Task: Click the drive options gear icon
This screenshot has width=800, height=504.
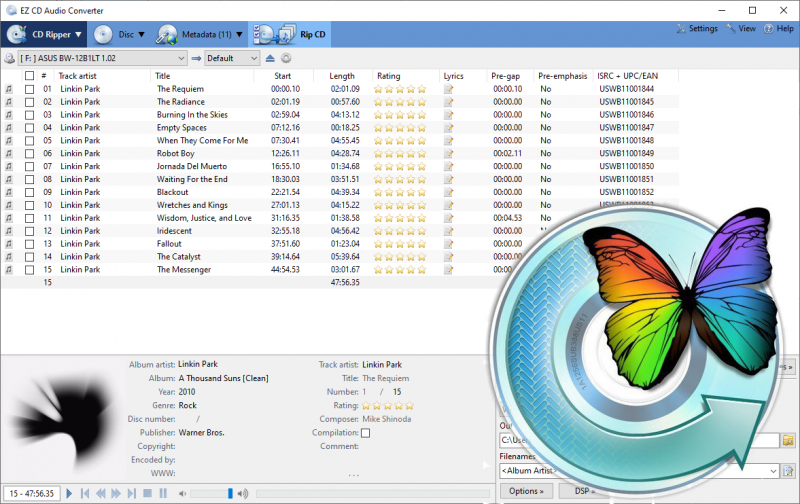Action: (286, 58)
